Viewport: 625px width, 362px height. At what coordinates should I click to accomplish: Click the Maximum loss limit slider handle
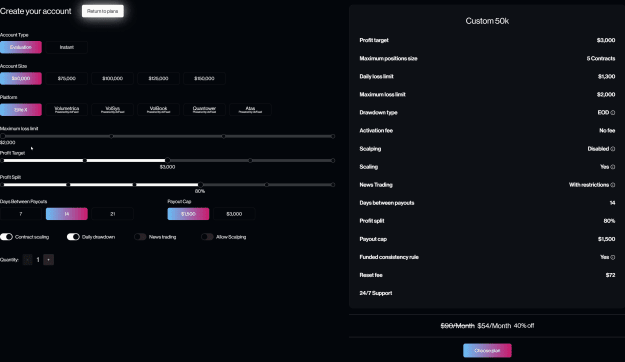[3, 136]
